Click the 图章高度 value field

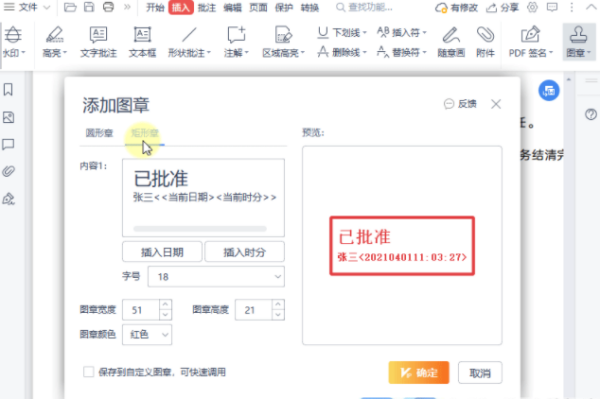(253, 309)
